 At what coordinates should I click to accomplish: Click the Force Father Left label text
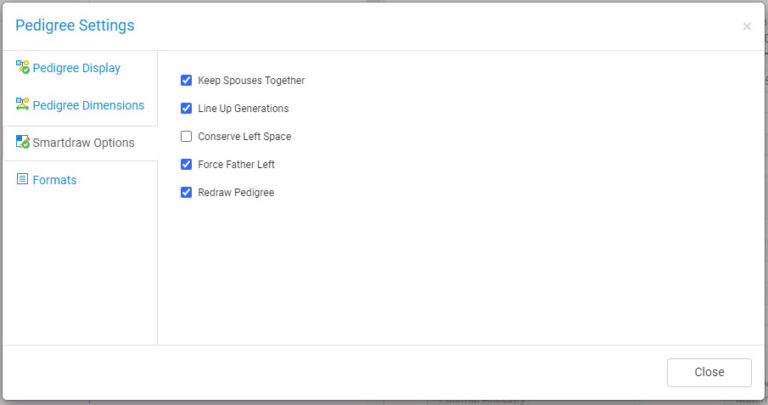point(236,164)
